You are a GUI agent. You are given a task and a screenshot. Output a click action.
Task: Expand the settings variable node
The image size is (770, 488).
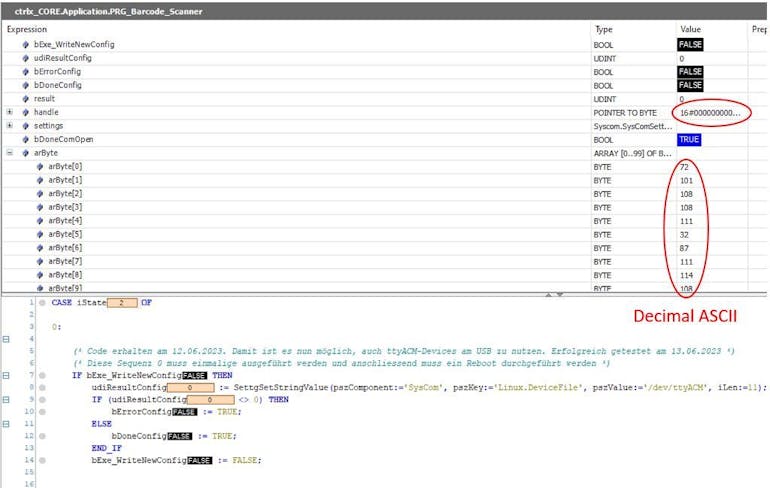(10, 126)
